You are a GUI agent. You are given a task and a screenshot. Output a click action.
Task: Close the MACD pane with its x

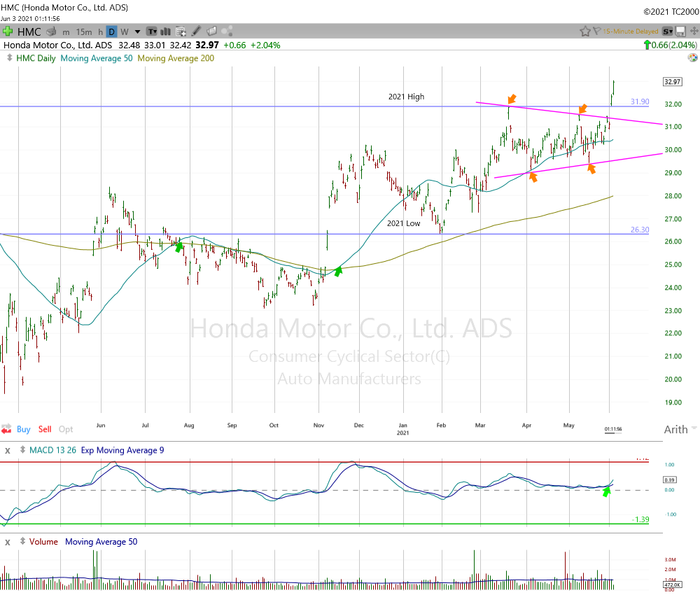click(x=8, y=451)
